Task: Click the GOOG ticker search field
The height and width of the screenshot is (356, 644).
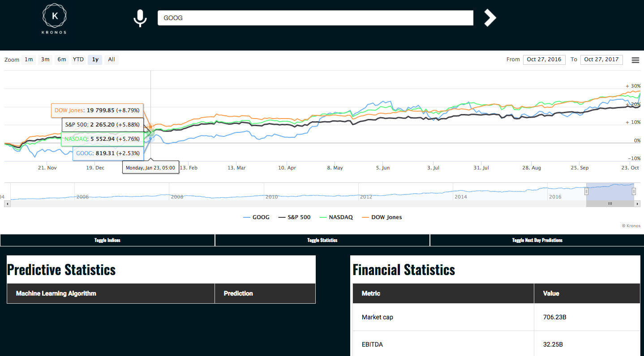Action: click(315, 18)
